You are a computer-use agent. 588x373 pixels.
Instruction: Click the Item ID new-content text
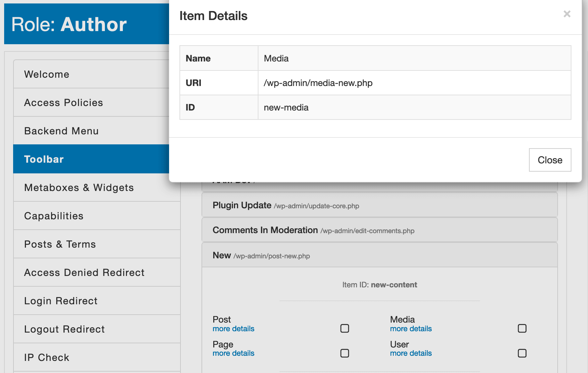pyautogui.click(x=380, y=285)
